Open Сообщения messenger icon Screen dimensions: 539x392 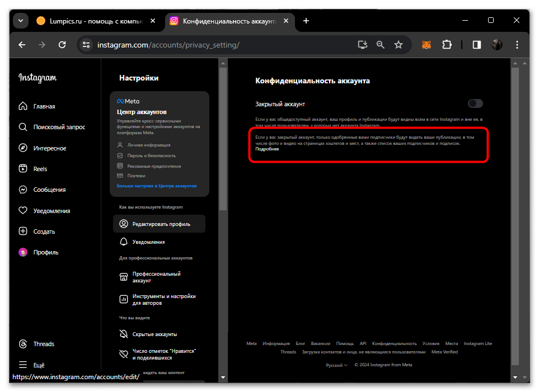tap(23, 190)
